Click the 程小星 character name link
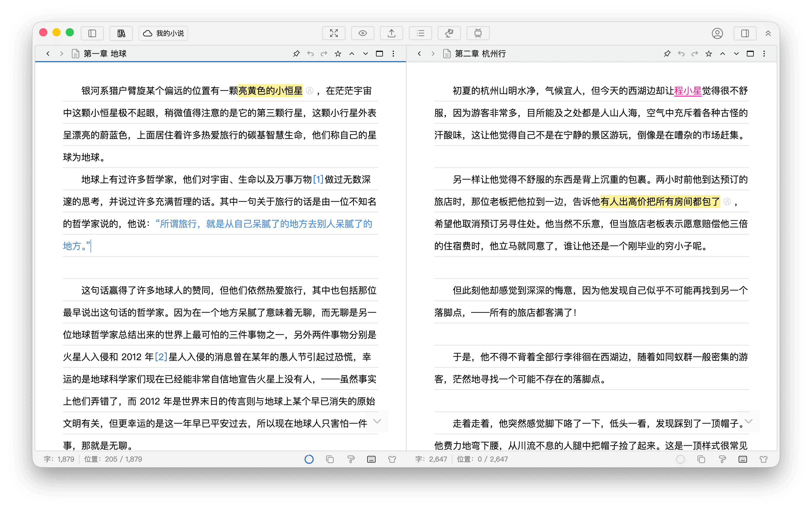Screen dimensions: 812x510 687,90
